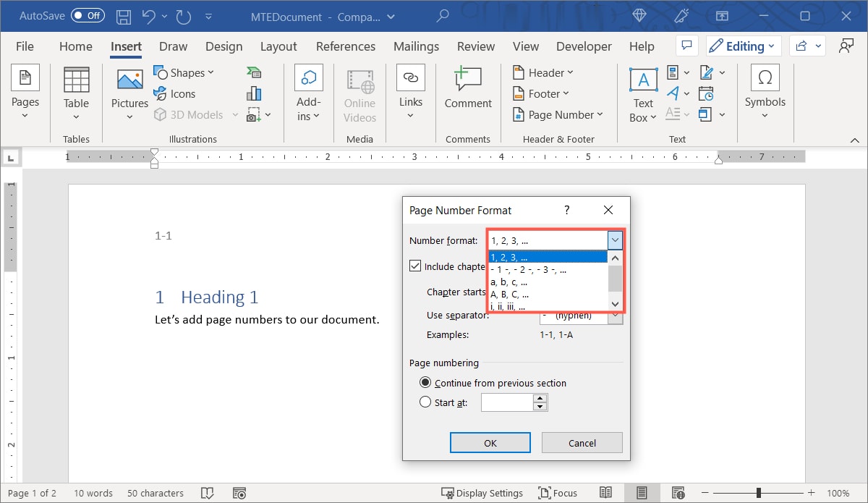868x503 pixels.
Task: Confirm with the OK button
Action: click(x=490, y=442)
